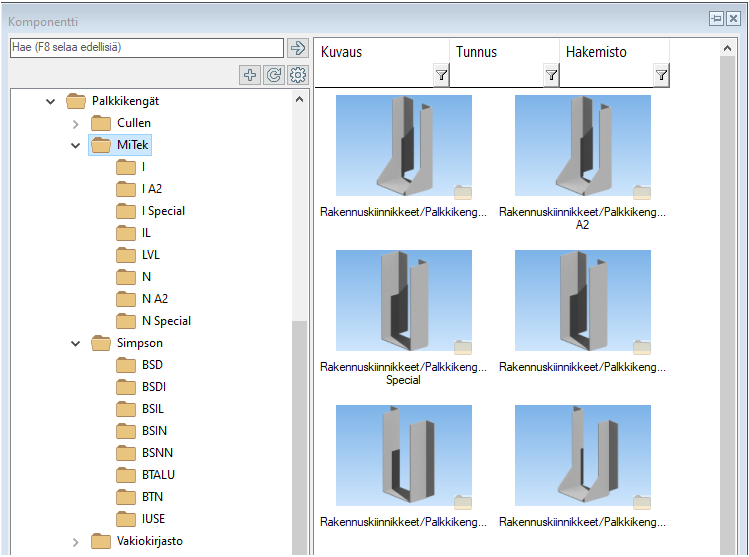Click in the Hae search field
The height and width of the screenshot is (557, 749).
146,47
